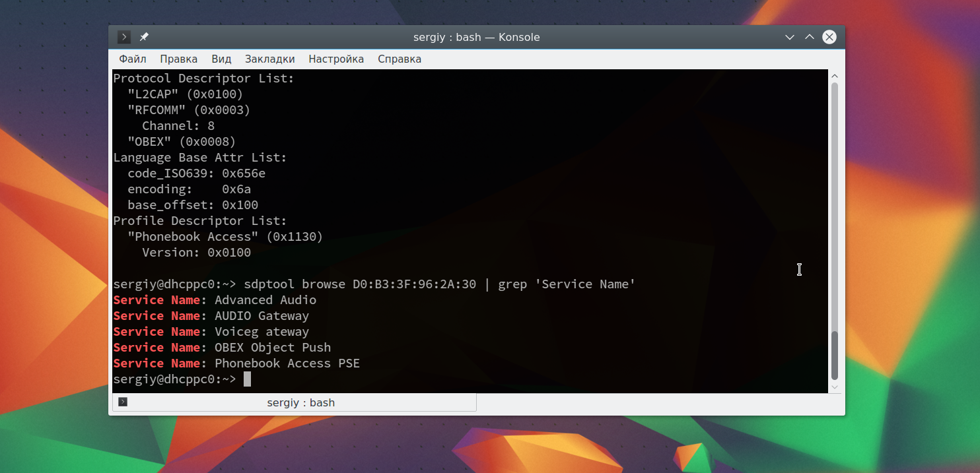Switch to the sergiy : bash tab
Image resolution: width=980 pixels, height=473 pixels.
pos(300,402)
